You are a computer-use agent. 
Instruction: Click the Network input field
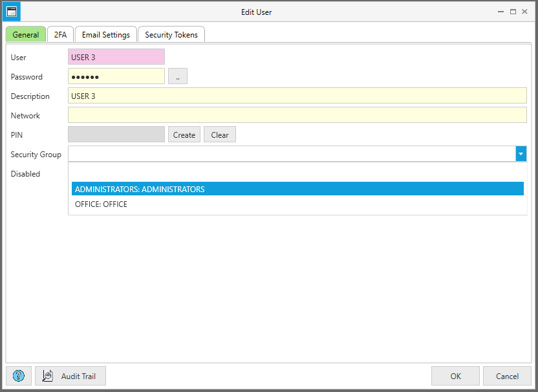(297, 115)
